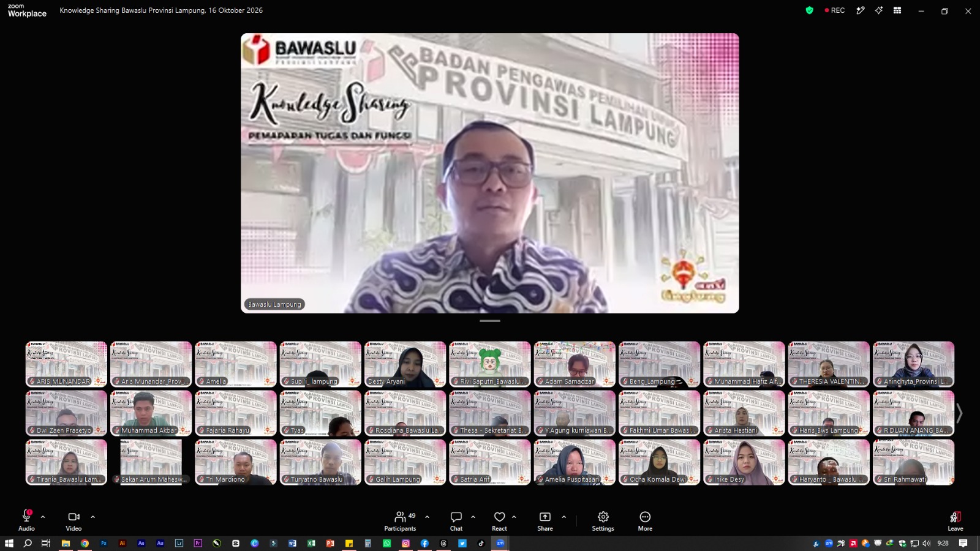
Task: Open Google Chrome from the taskbar
Action: click(x=85, y=543)
